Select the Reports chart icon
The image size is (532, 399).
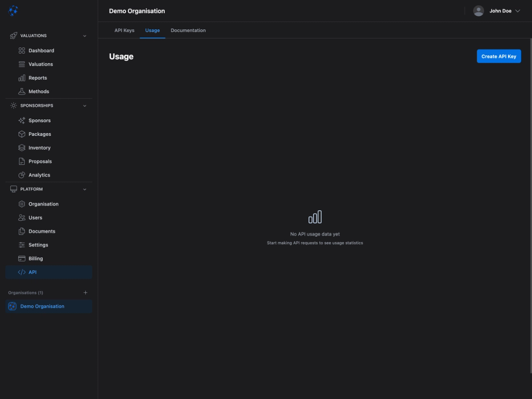(x=21, y=78)
